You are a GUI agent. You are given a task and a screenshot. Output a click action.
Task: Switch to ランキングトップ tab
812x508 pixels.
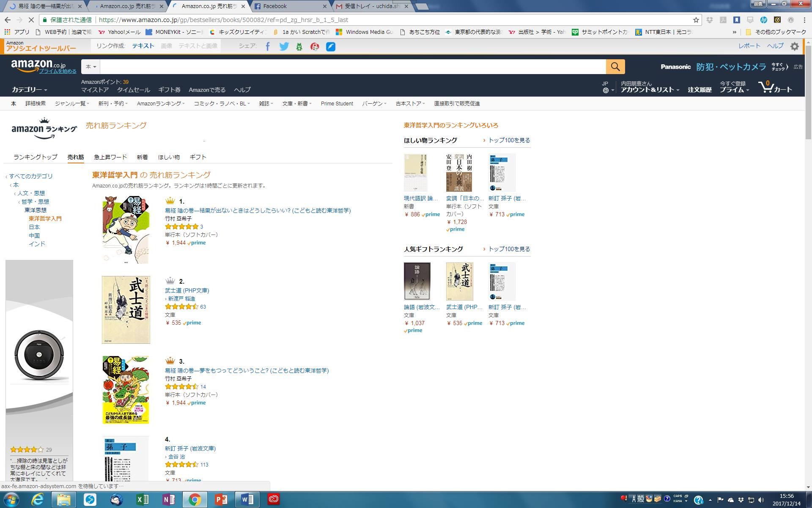35,157
